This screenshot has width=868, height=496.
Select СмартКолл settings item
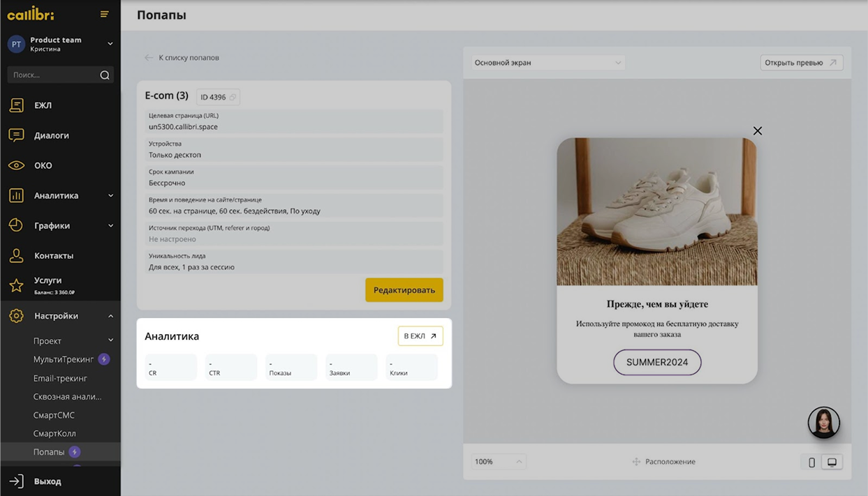[x=54, y=433]
